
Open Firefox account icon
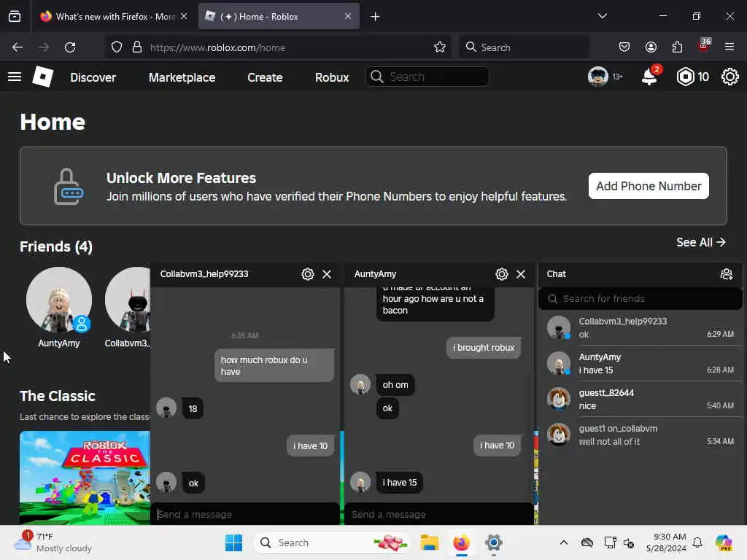click(651, 47)
